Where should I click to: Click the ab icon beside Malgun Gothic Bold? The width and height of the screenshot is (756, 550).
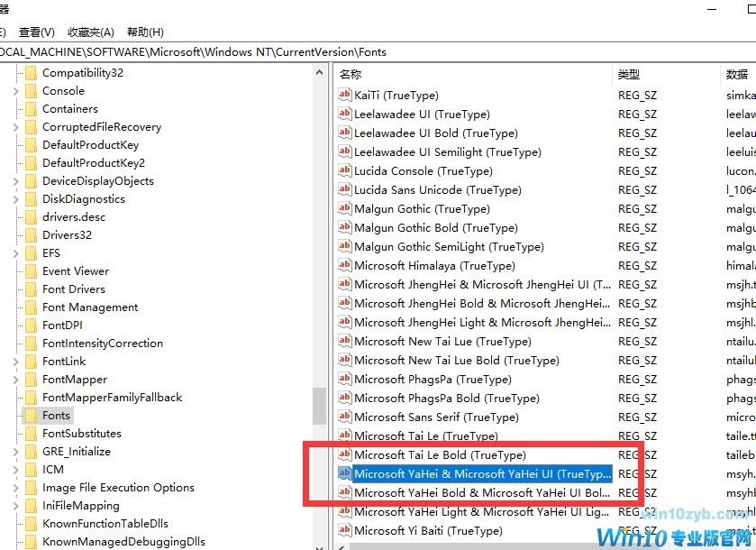tap(343, 227)
